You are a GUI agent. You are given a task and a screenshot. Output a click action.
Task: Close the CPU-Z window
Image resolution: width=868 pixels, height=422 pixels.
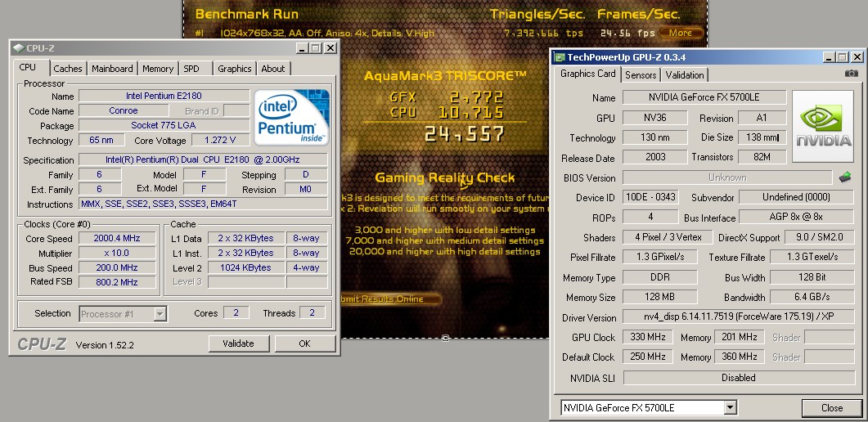tap(330, 48)
